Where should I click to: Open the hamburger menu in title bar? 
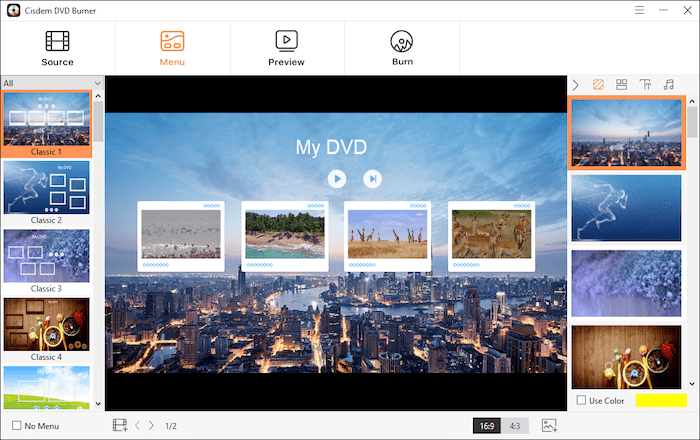(x=639, y=10)
